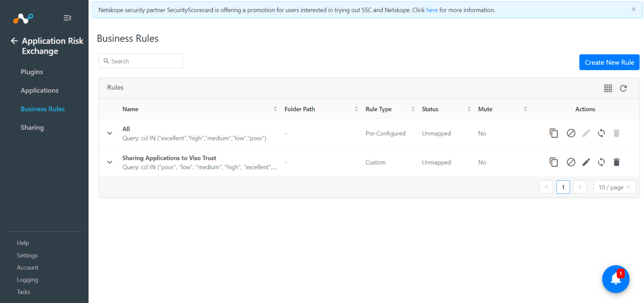
Task: Toggle Name column sorting
Action: [275, 109]
